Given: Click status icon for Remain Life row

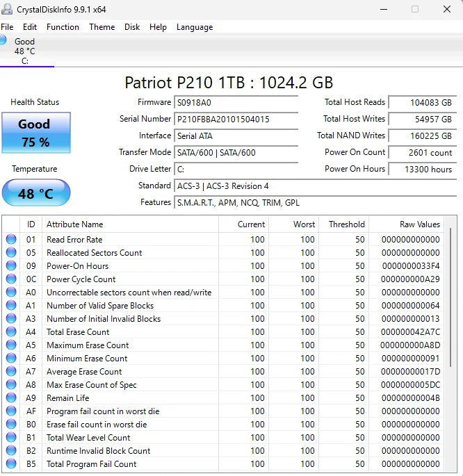Looking at the screenshot, I should click(x=11, y=397).
